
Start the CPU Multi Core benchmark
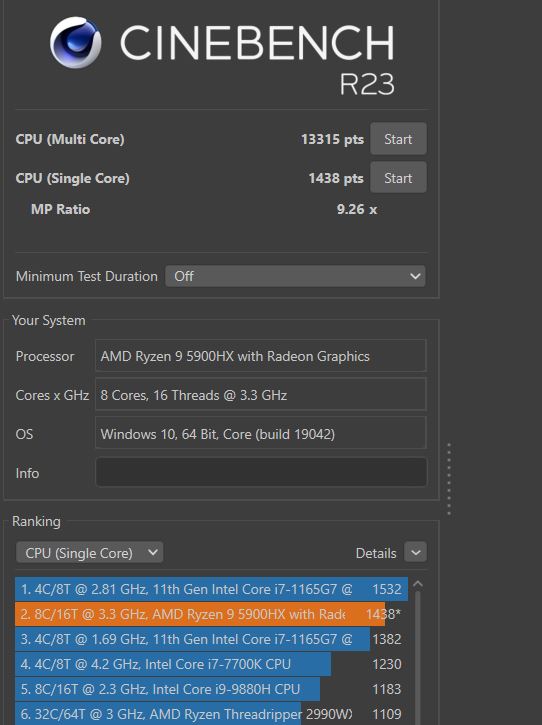coord(398,139)
